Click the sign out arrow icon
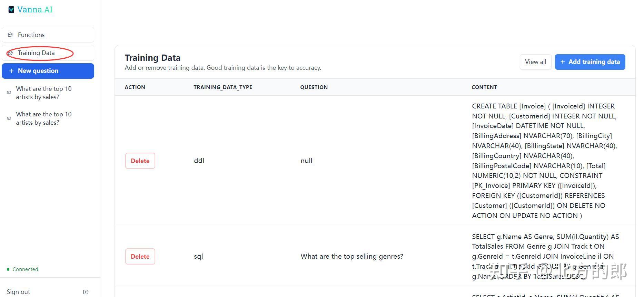The width and height of the screenshot is (644, 297). [86, 292]
